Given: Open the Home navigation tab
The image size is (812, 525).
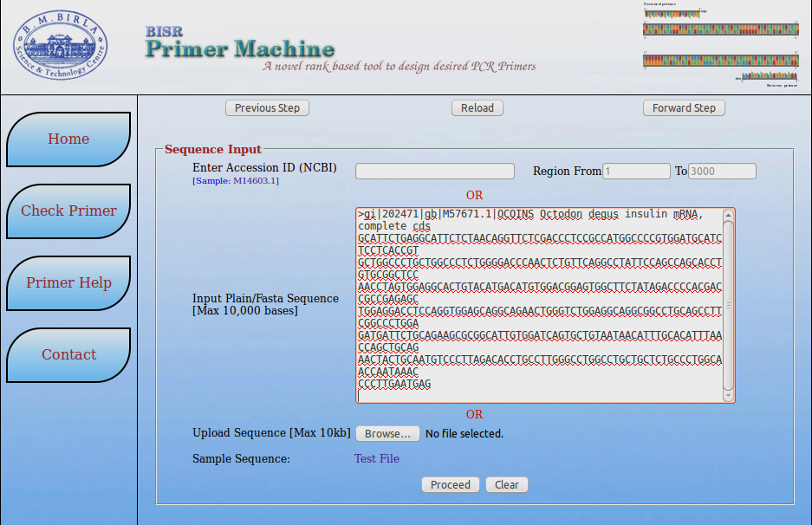Looking at the screenshot, I should (x=68, y=139).
